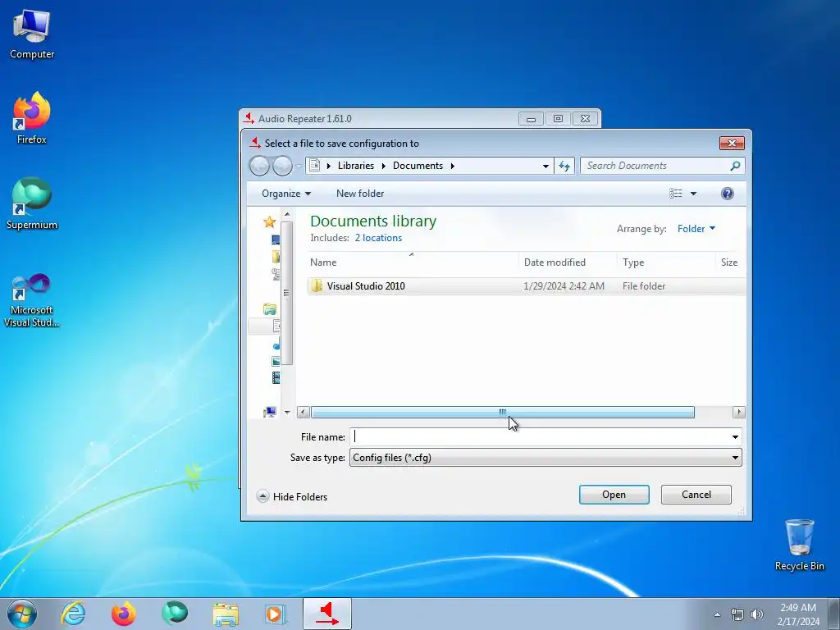
Task: Click Documents in the address breadcrumb
Action: pos(418,166)
